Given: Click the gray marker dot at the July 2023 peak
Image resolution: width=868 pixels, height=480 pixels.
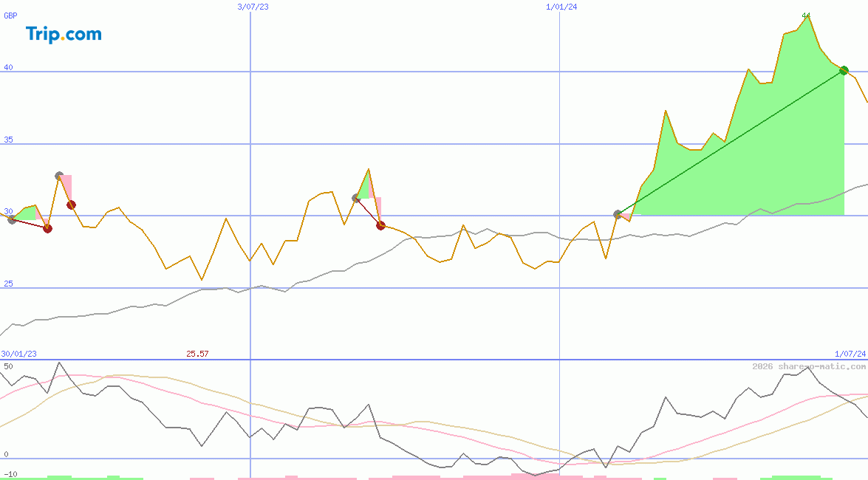Looking at the screenshot, I should (x=58, y=176).
